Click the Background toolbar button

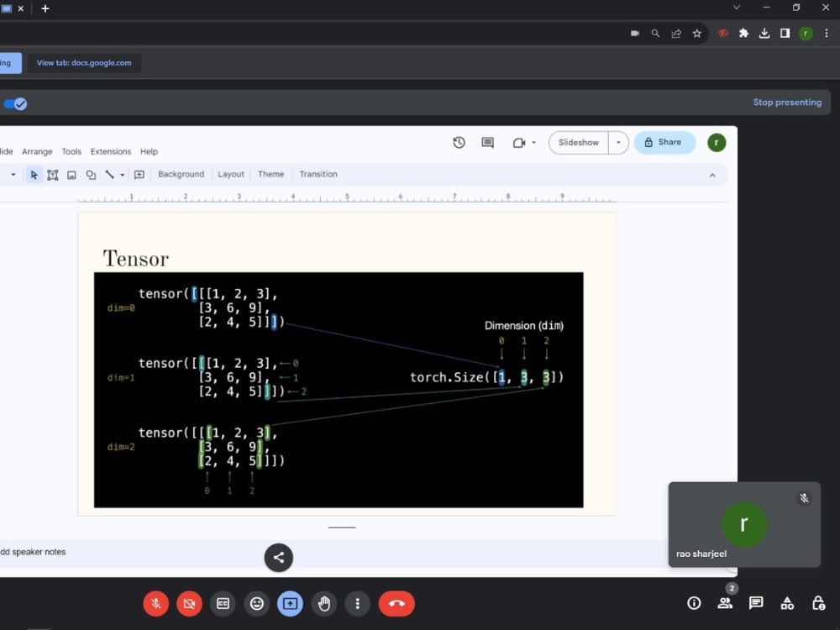coord(181,174)
